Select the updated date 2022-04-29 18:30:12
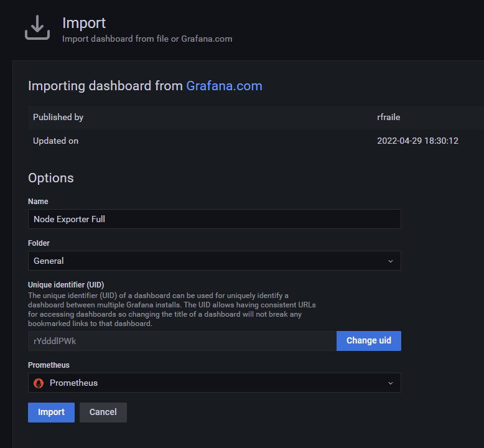The image size is (484, 448). click(417, 141)
